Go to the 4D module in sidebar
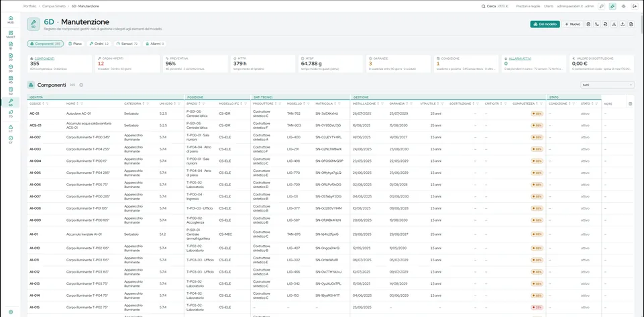The width and height of the screenshot is (644, 317). (10, 79)
